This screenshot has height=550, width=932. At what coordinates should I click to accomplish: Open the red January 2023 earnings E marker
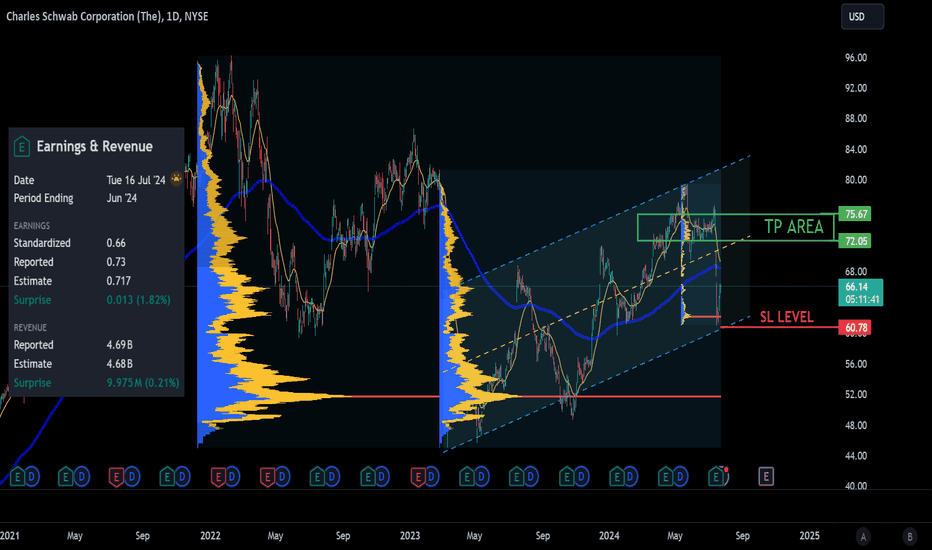418,477
